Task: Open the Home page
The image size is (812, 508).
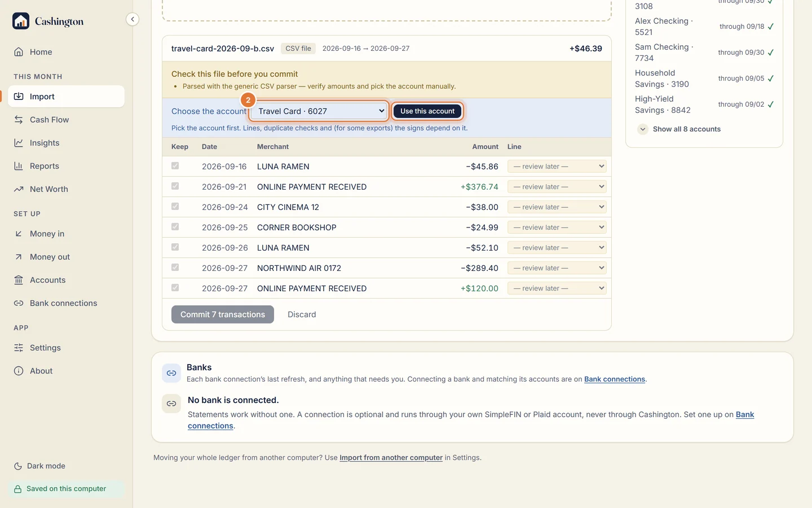Action: click(67, 52)
